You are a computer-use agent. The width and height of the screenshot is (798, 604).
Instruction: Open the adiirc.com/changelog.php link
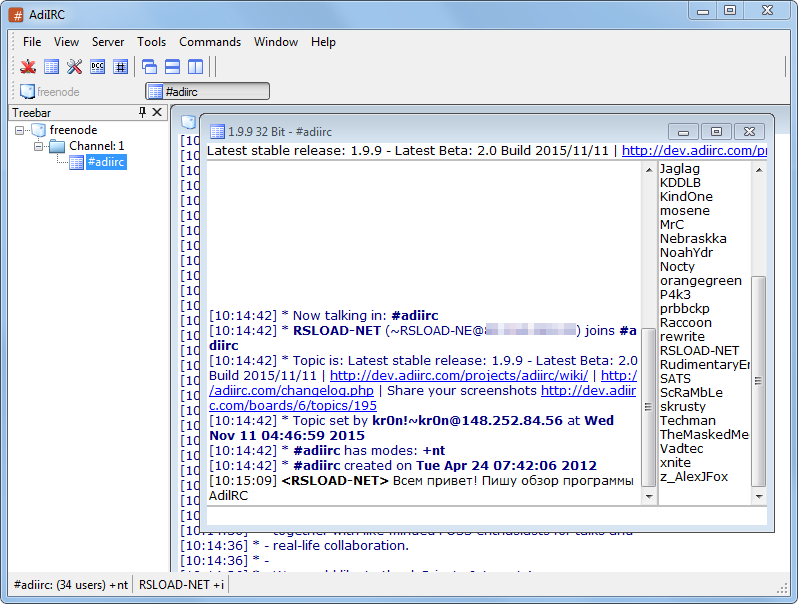pyautogui.click(x=291, y=391)
